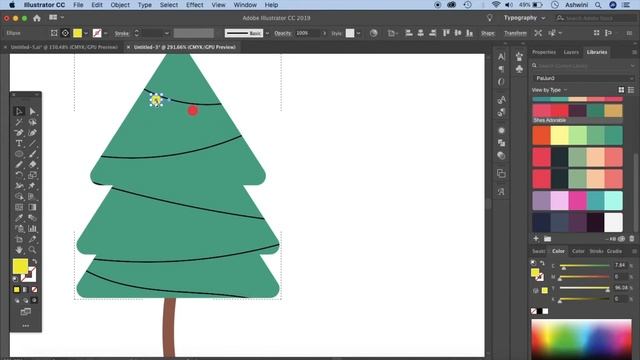The height and width of the screenshot is (360, 640).
Task: Select the Column Graph tool
Action: click(33, 229)
